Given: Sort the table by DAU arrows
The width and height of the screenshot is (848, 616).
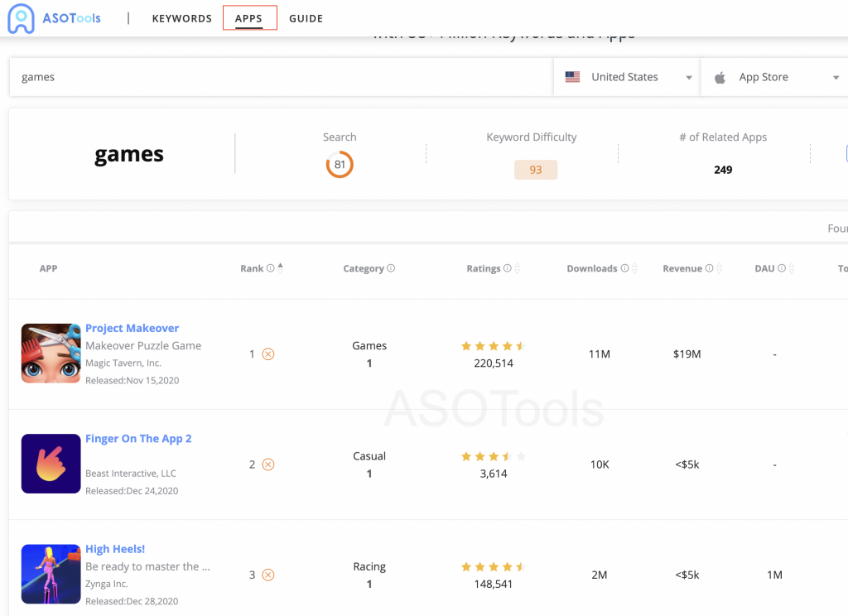Looking at the screenshot, I should point(792,268).
